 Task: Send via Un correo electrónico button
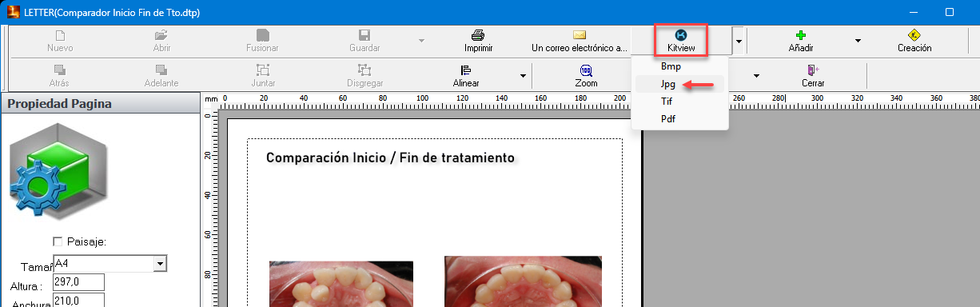pos(580,41)
